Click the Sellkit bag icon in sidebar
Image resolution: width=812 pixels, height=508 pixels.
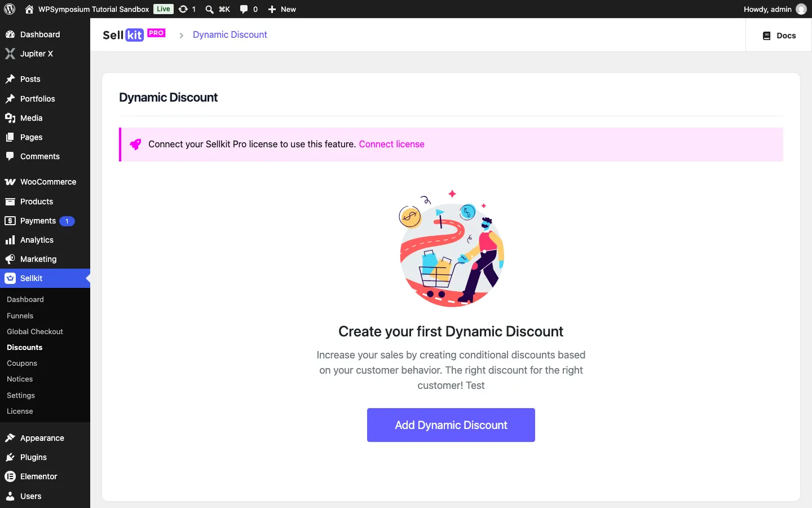[10, 278]
